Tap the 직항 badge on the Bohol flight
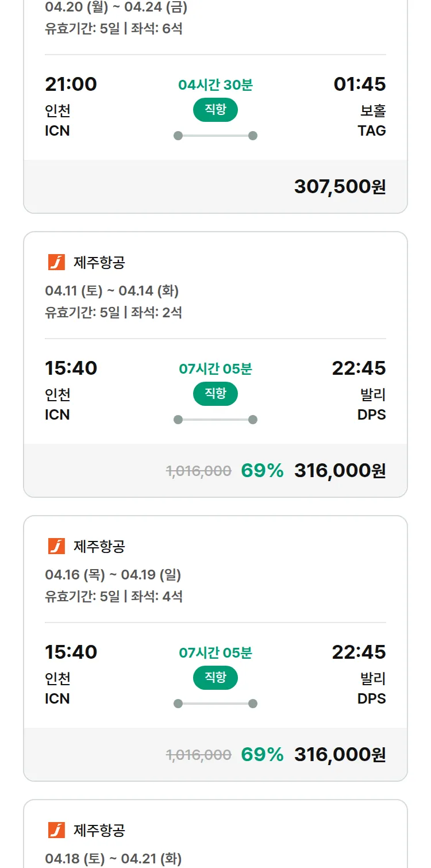 coord(215,110)
